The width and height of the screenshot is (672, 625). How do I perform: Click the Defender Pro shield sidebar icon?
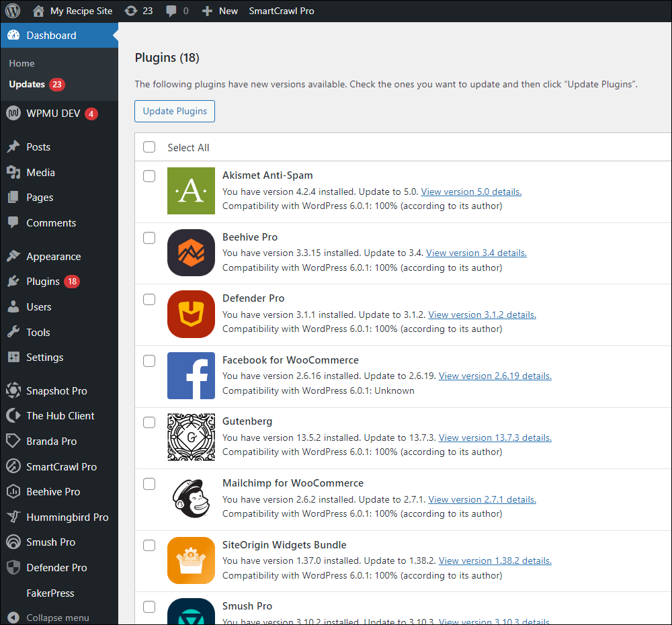(13, 567)
